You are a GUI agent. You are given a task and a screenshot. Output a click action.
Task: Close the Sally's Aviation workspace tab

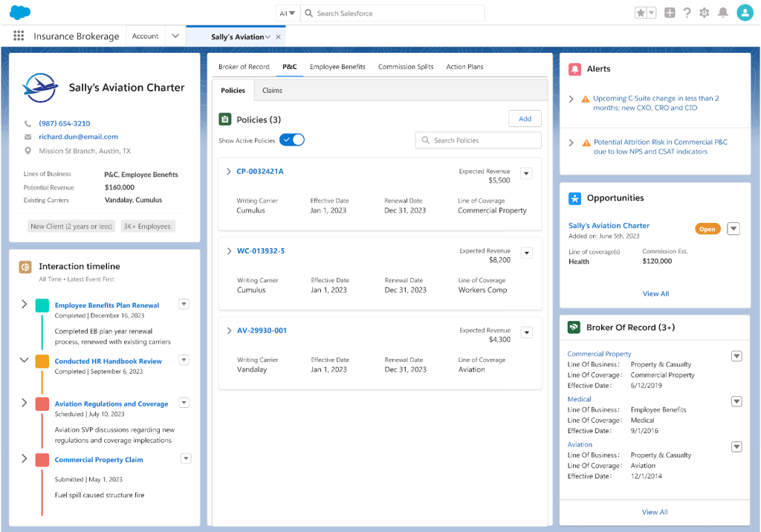pyautogui.click(x=279, y=37)
